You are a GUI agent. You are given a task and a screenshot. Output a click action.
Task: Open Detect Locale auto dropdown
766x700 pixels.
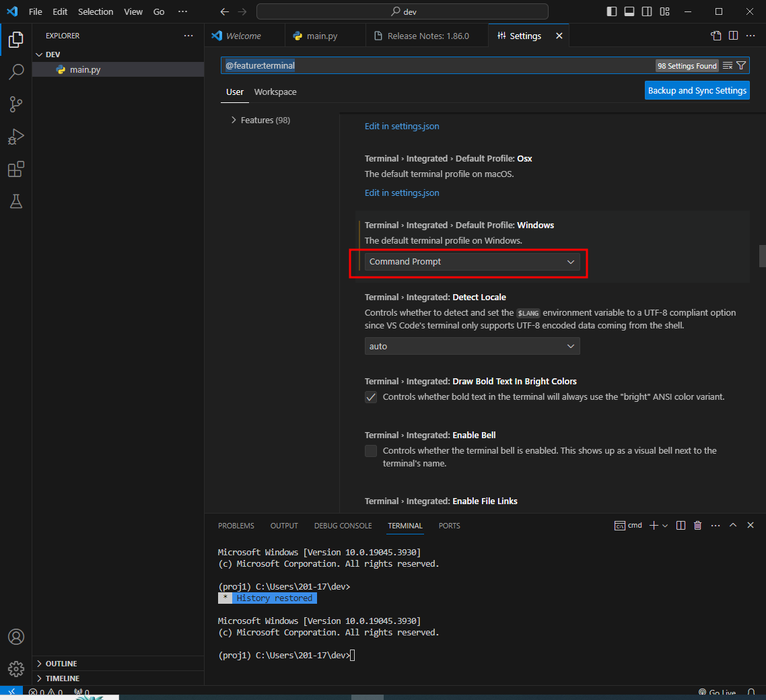(472, 347)
